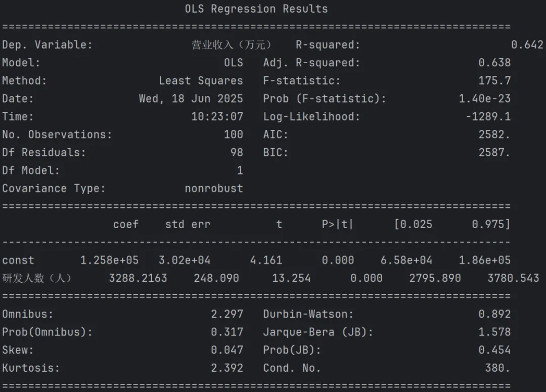Click the const coefficient 1.258e+05
Screen dimensions: 546x392
click(x=109, y=260)
